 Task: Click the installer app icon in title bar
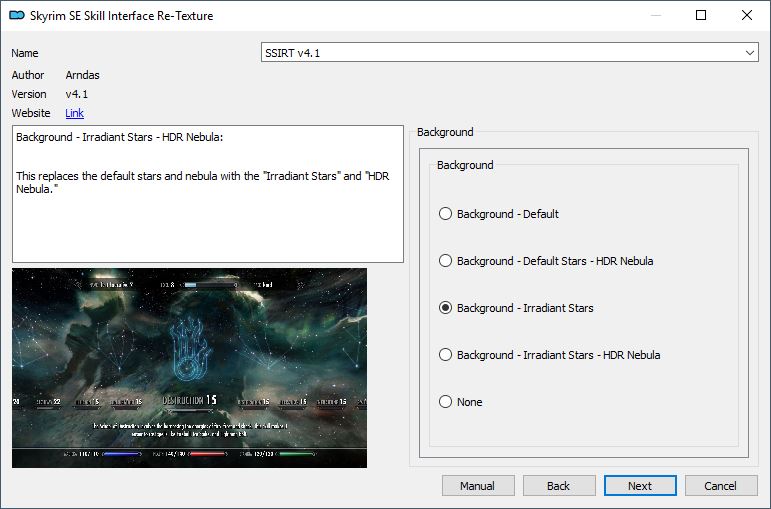coord(17,15)
